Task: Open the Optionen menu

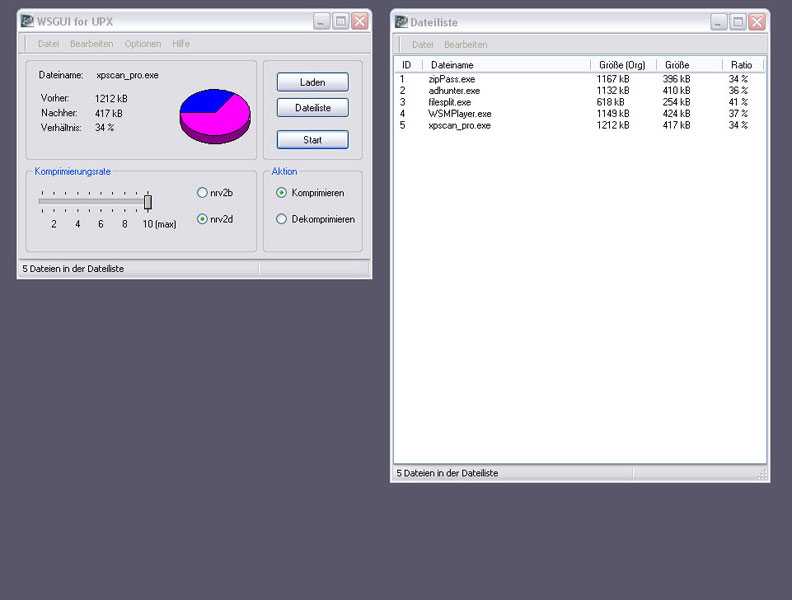Action: click(x=142, y=44)
